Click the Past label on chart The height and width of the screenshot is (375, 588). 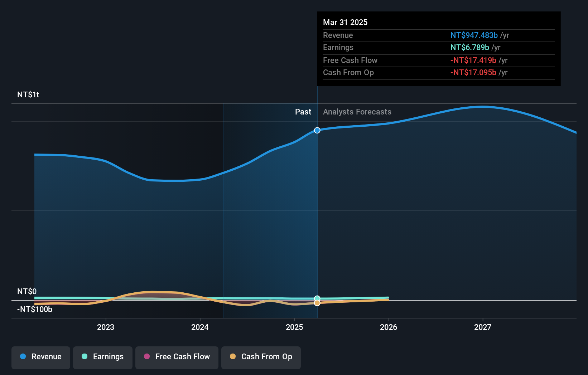coord(303,112)
